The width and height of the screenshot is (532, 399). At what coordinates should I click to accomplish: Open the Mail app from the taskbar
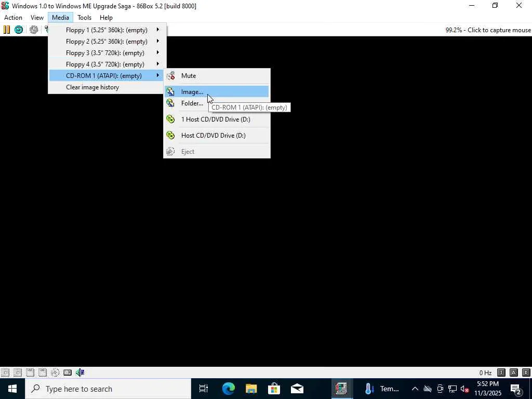[x=297, y=389]
